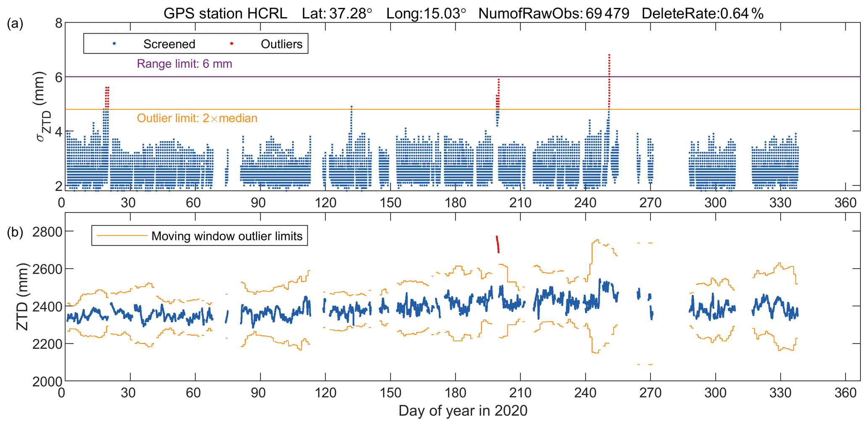This screenshot has width=868, height=426.
Task: Select the 'Moving window outlier limits' legend text
Action: pyautogui.click(x=227, y=236)
